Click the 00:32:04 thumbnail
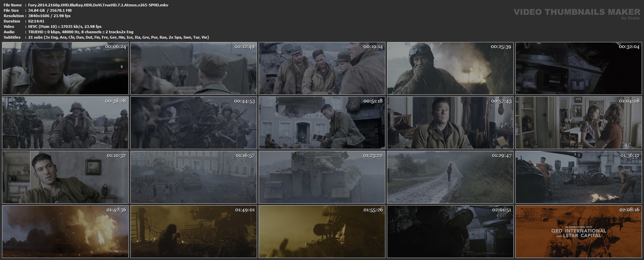Viewport: 644px width, 260px height. [578, 69]
